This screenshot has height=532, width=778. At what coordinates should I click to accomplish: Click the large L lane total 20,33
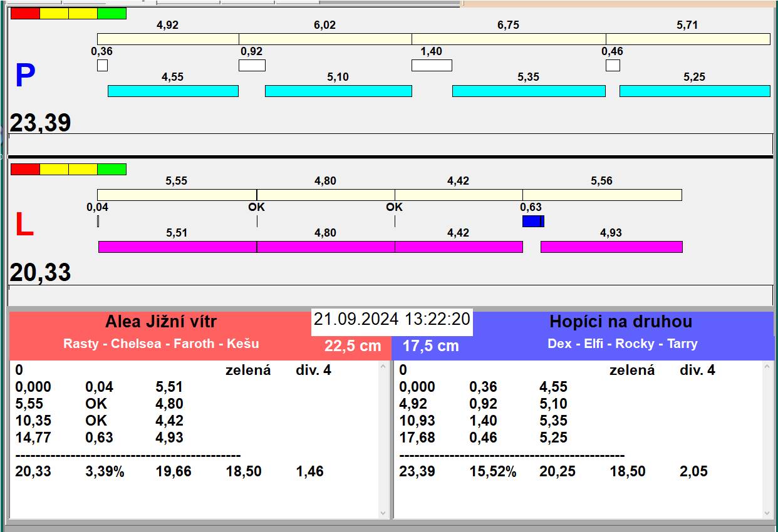[x=40, y=273]
